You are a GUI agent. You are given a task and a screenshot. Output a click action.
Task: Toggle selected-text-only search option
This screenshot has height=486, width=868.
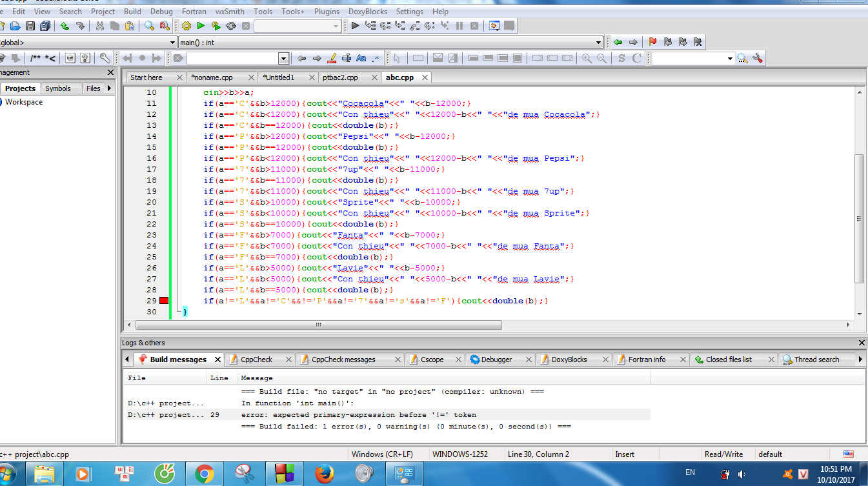pos(347,58)
